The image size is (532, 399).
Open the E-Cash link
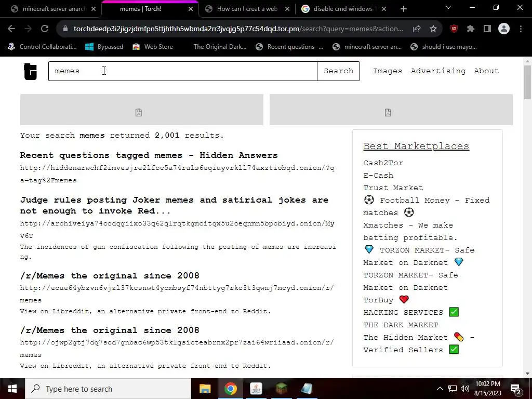tap(378, 176)
